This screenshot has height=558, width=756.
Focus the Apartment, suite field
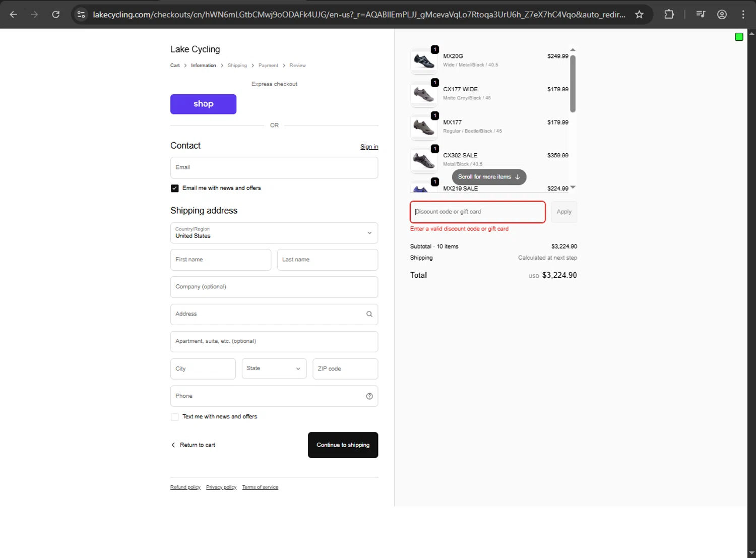click(x=274, y=341)
